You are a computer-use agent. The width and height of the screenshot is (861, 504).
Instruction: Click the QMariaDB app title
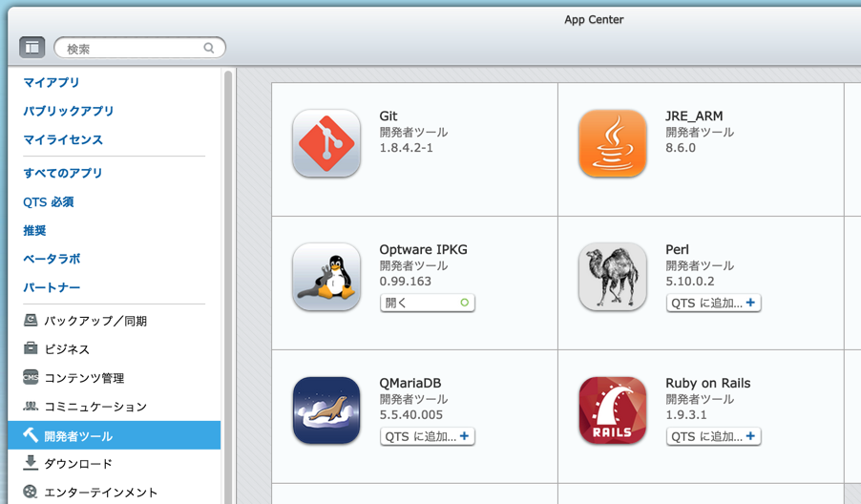[x=410, y=383]
